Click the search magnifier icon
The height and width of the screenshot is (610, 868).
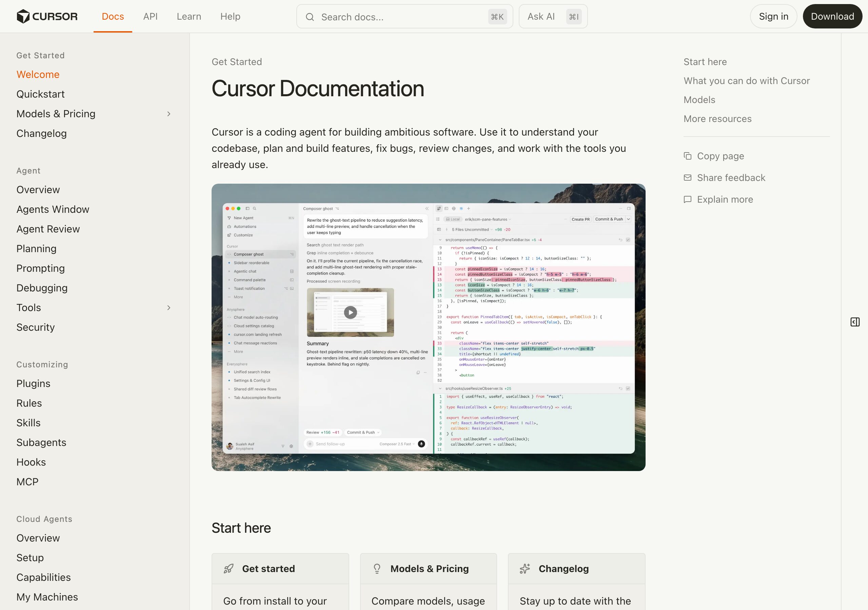(x=310, y=17)
